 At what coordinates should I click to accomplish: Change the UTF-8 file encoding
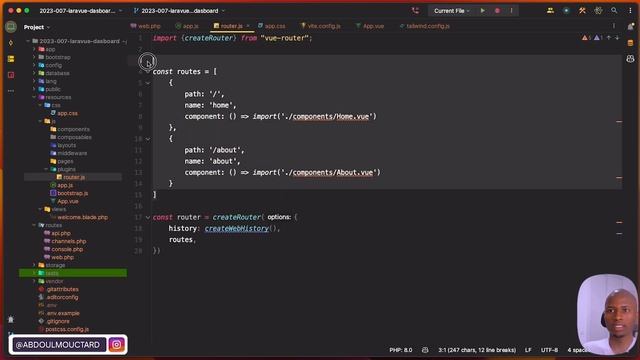[549, 350]
